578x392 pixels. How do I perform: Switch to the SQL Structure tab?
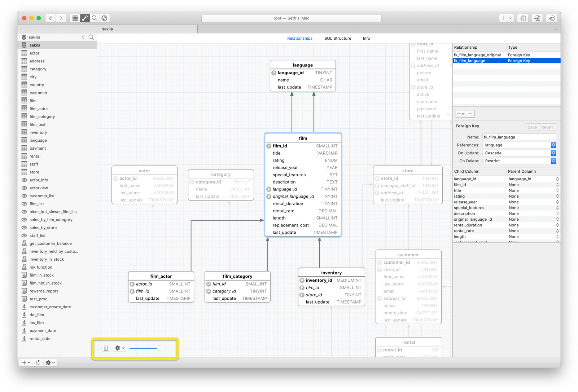point(338,38)
